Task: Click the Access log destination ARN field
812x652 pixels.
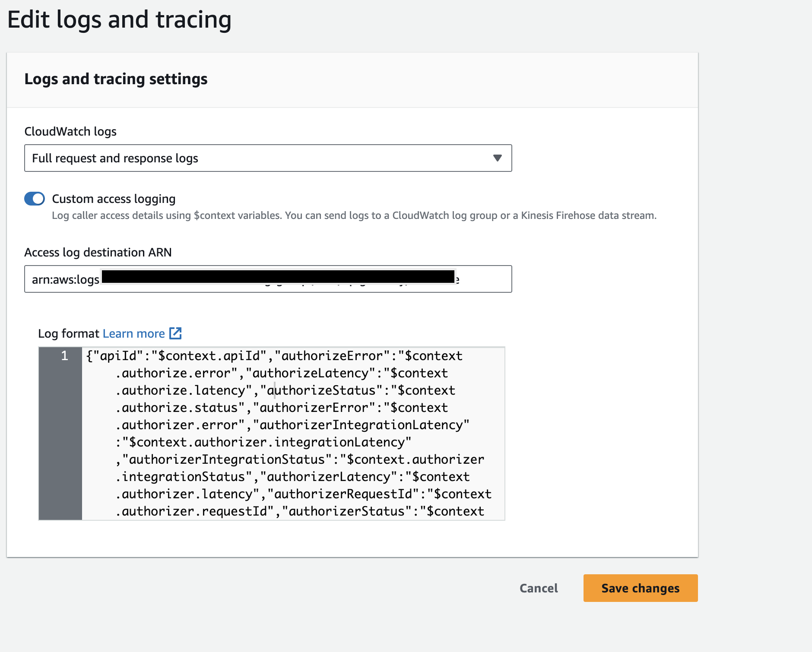Action: (268, 279)
